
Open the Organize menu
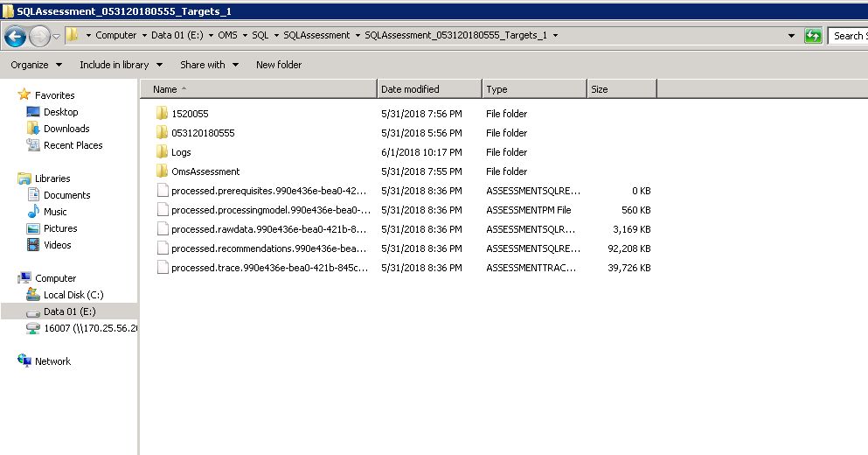click(36, 65)
